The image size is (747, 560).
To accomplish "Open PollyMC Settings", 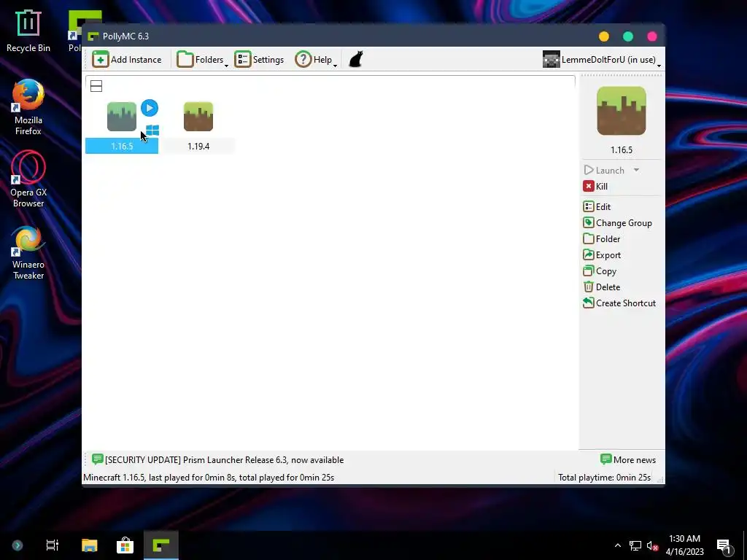I will [259, 60].
